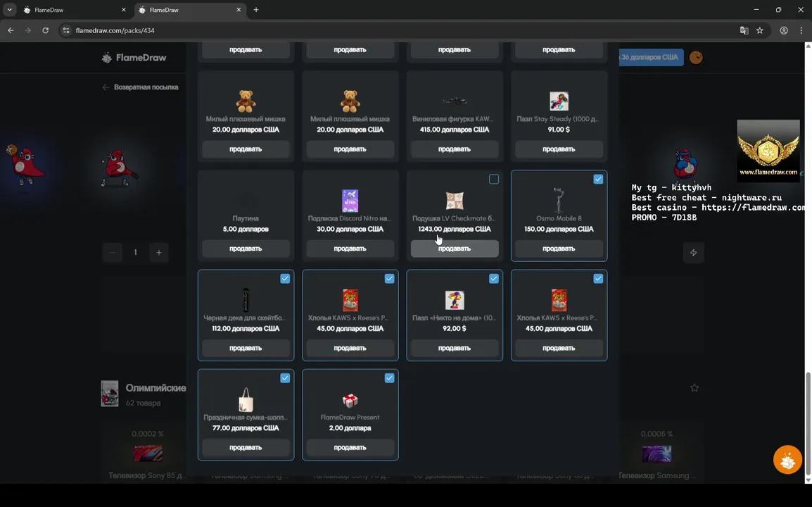Click the 62 товара count text

[143, 403]
